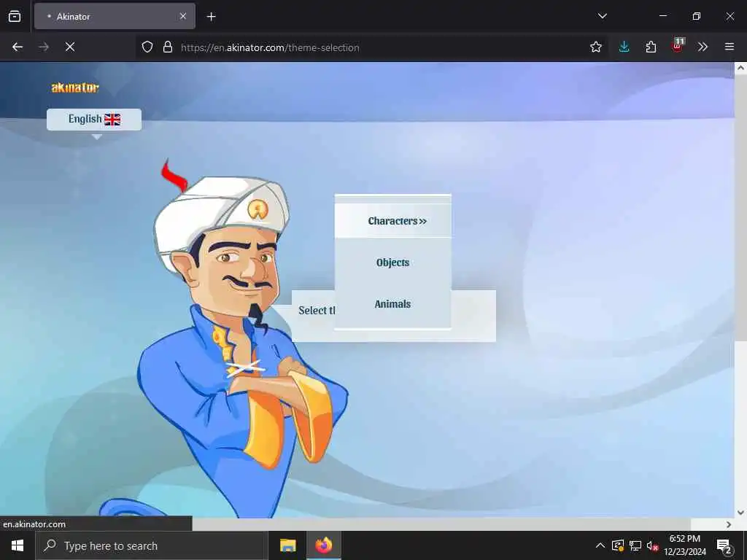Open File Explorer from taskbar

coord(287,545)
